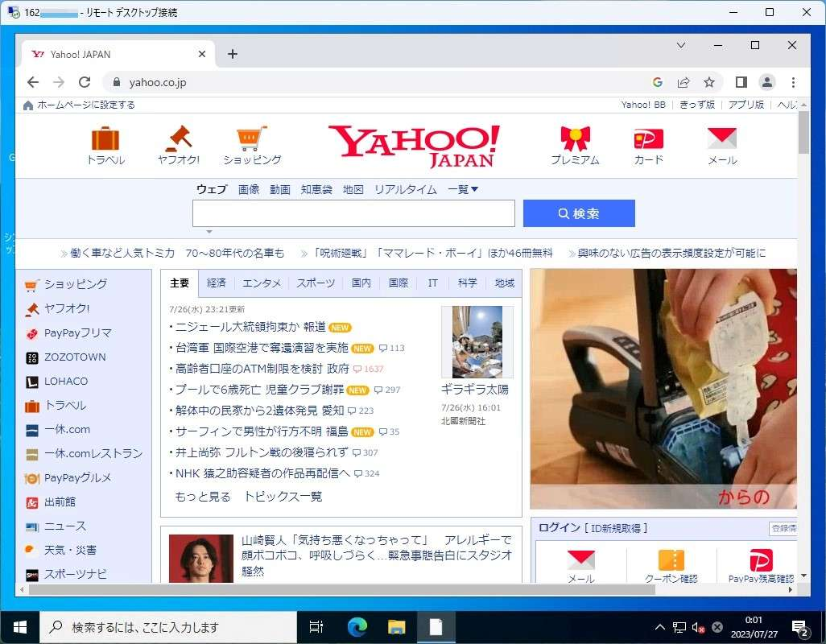
Task: Click the blue 検索 search button
Action: pos(578,213)
